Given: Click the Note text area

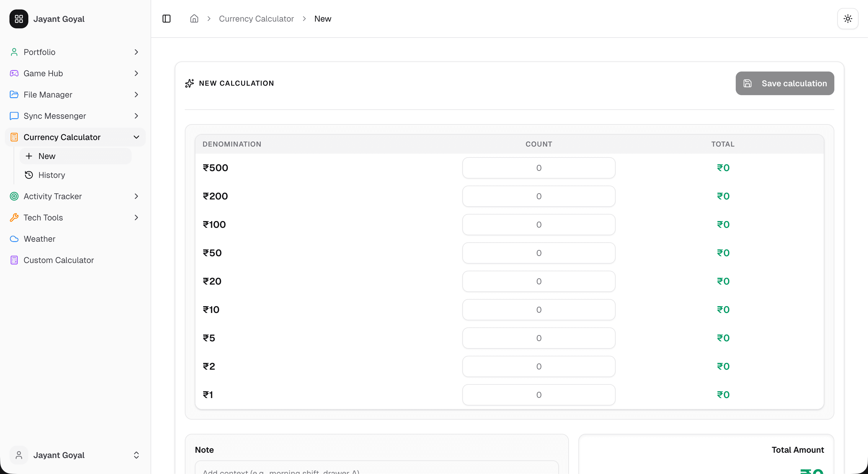Looking at the screenshot, I should point(377,468).
